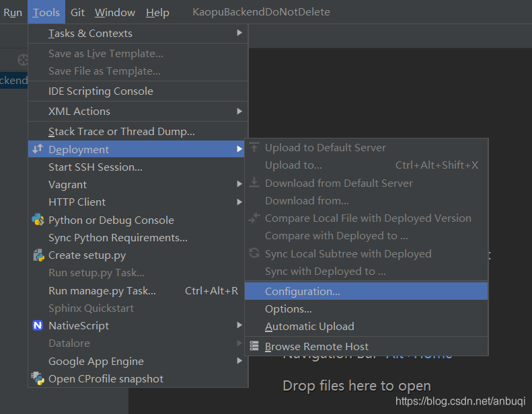Toggle Automatic Upload option
This screenshot has height=414, width=532.
[366, 327]
